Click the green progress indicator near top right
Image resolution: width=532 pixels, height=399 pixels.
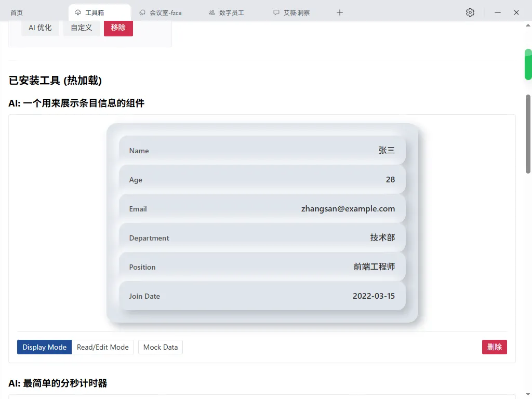click(528, 65)
